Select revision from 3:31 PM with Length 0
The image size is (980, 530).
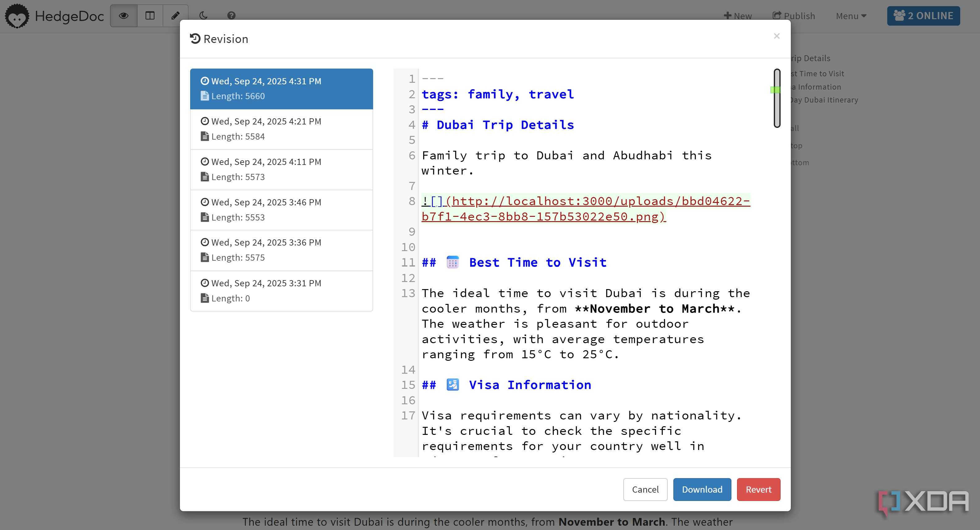pos(282,291)
